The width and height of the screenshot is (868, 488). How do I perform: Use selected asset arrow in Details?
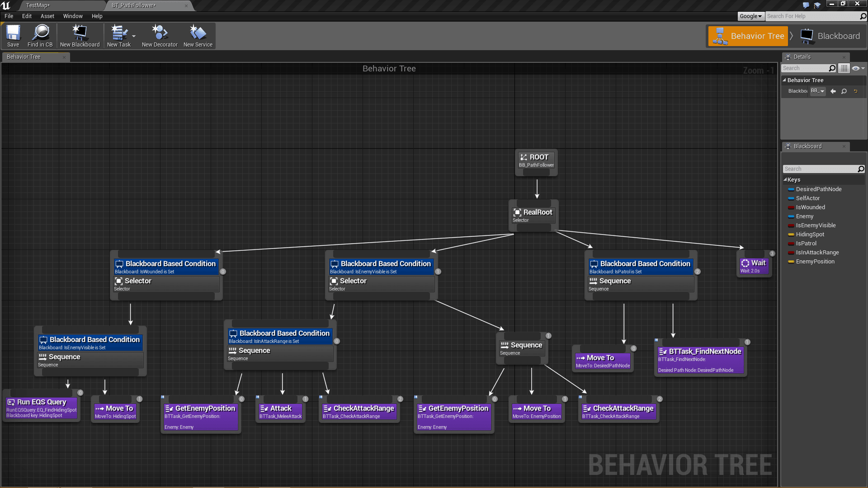click(833, 91)
